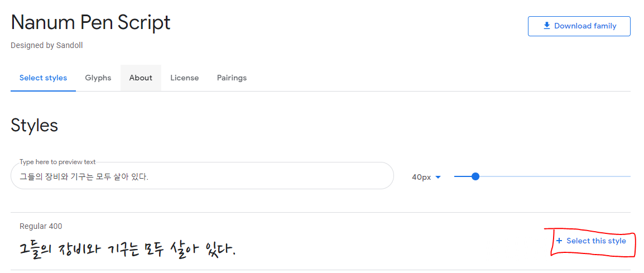
Task: Click Select this style for Regular 400
Action: (x=590, y=241)
